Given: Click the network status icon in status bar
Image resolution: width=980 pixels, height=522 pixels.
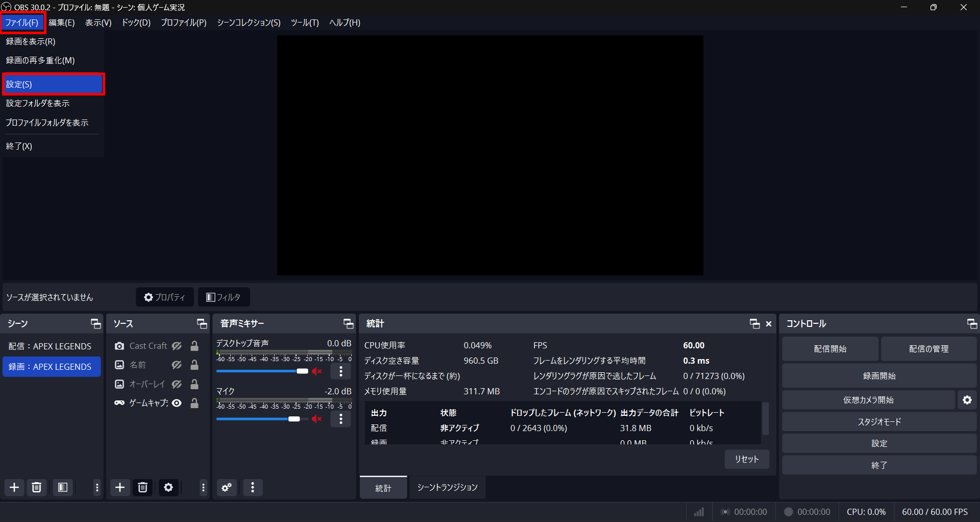Looking at the screenshot, I should pos(699,512).
